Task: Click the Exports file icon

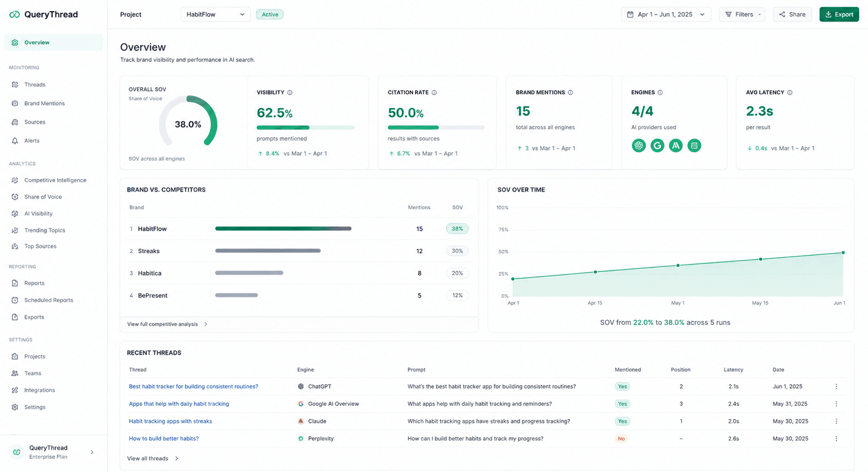Action: point(15,317)
